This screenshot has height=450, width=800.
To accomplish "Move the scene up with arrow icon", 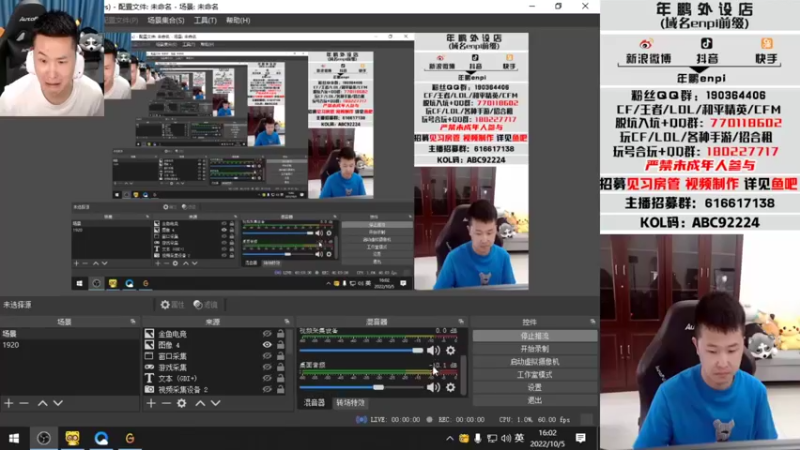I will pyautogui.click(x=42, y=403).
